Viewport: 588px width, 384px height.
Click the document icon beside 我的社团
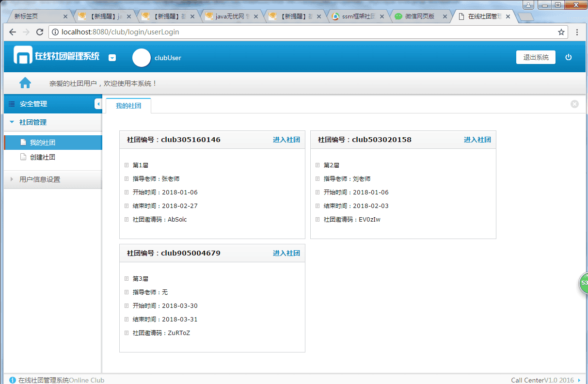pos(22,143)
